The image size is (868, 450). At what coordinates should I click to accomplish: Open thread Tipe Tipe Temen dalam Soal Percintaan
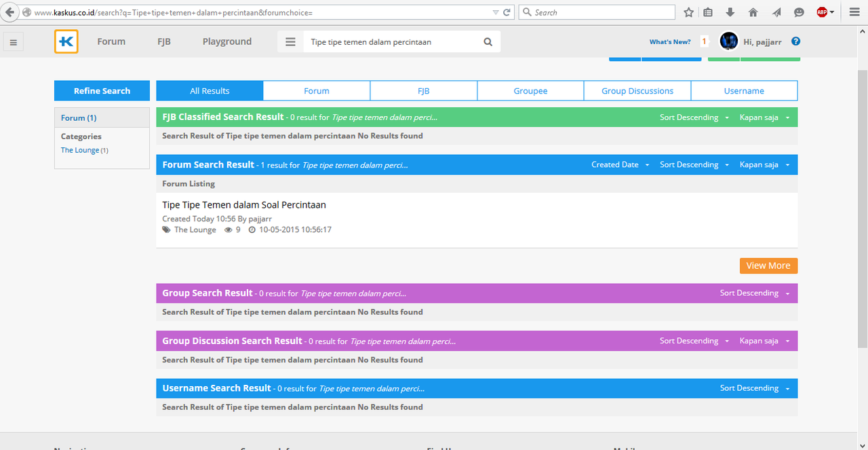[244, 205]
